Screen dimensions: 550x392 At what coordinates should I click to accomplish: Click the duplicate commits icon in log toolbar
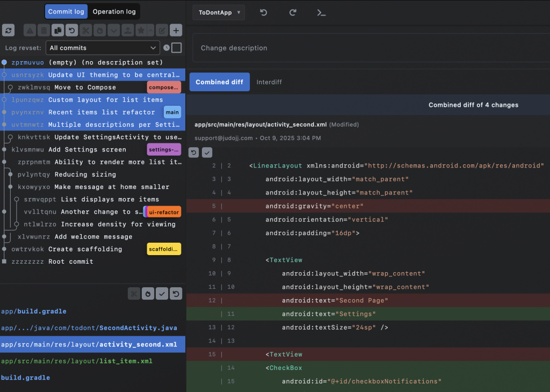[x=57, y=31]
